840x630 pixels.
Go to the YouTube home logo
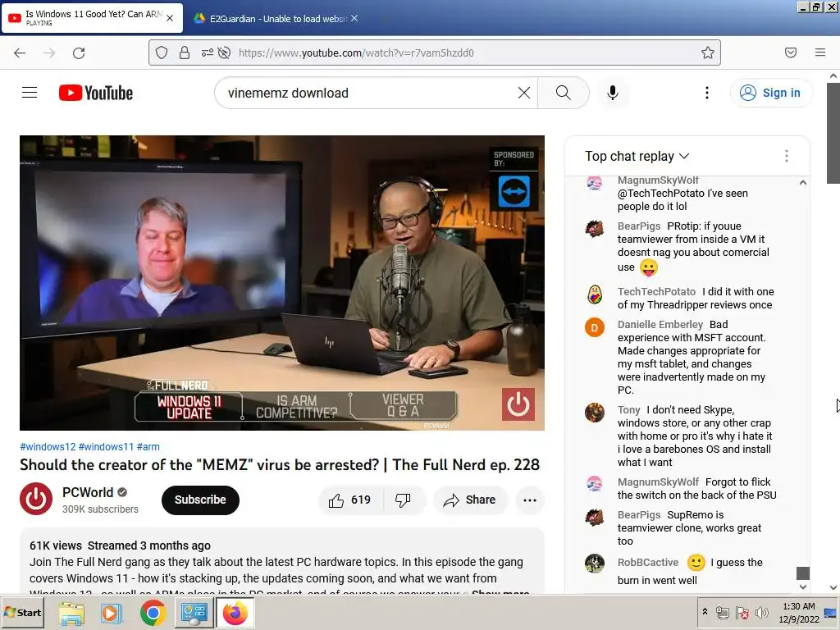click(96, 93)
